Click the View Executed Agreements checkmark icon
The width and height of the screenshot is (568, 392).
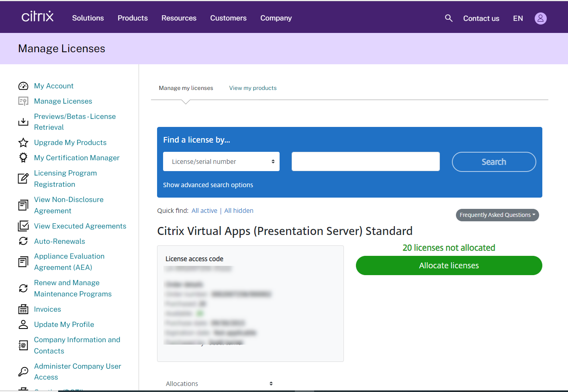[23, 226]
